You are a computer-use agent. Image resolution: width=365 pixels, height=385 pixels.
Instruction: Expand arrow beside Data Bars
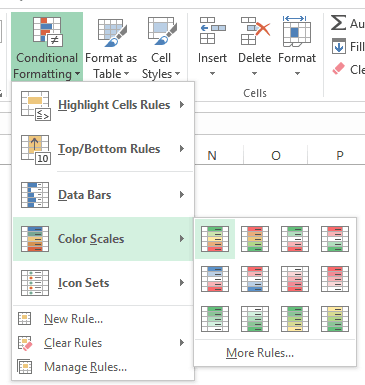pyautogui.click(x=182, y=194)
